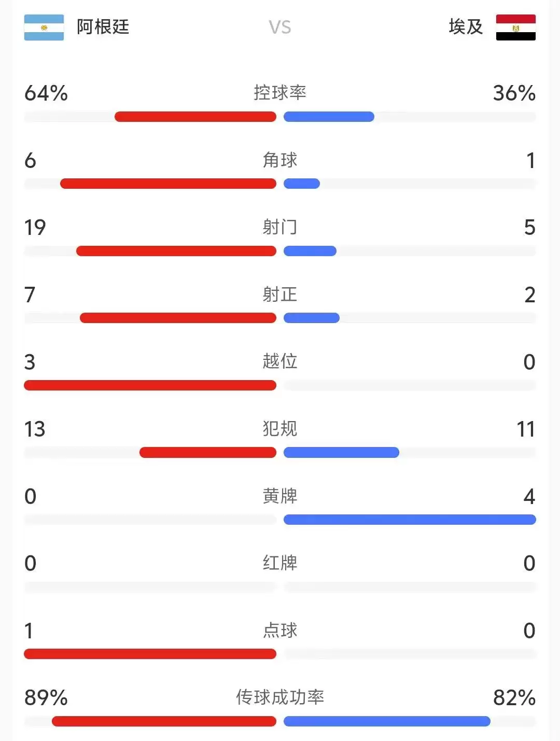The image size is (560, 741).
Task: Click the Argentina flag icon
Action: coord(44,27)
